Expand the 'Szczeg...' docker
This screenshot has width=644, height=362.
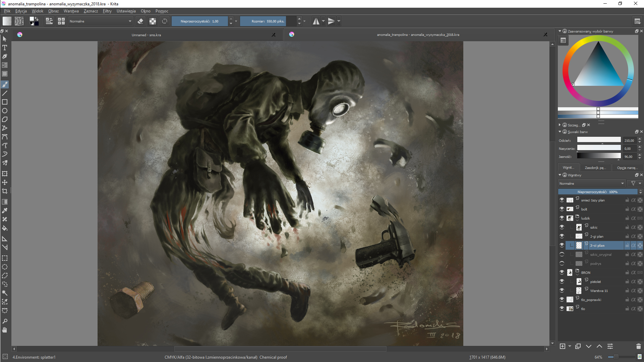[560, 125]
